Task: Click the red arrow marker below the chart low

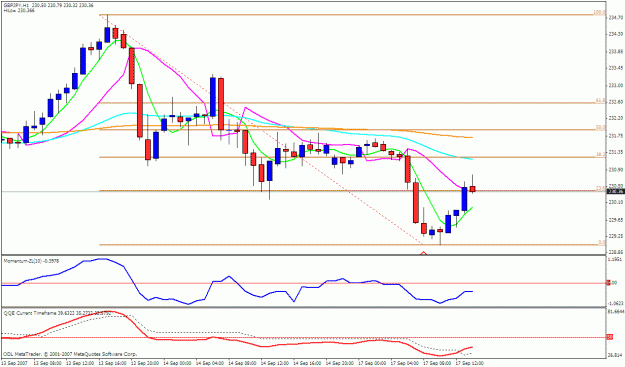Action: pyautogui.click(x=424, y=253)
